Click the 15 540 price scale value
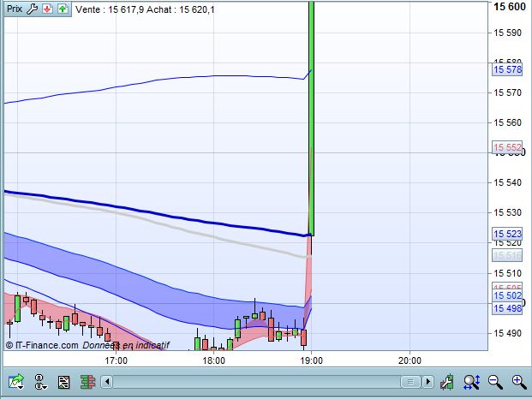This screenshot has width=532, height=399. tap(507, 182)
